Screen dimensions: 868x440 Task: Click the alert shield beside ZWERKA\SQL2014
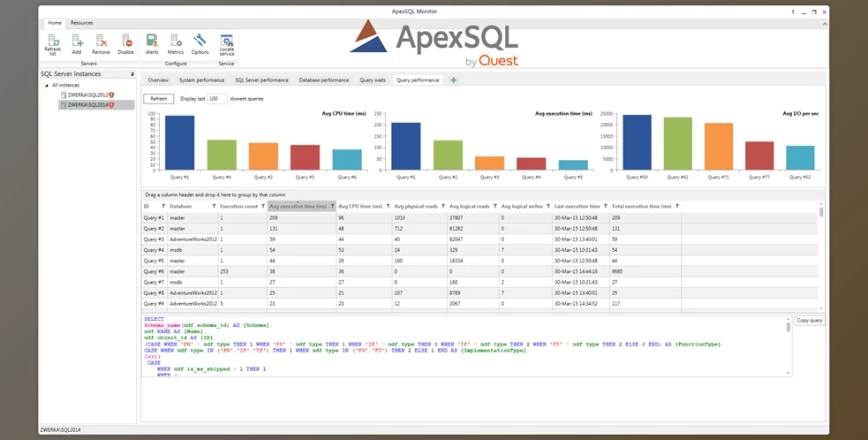pos(111,105)
